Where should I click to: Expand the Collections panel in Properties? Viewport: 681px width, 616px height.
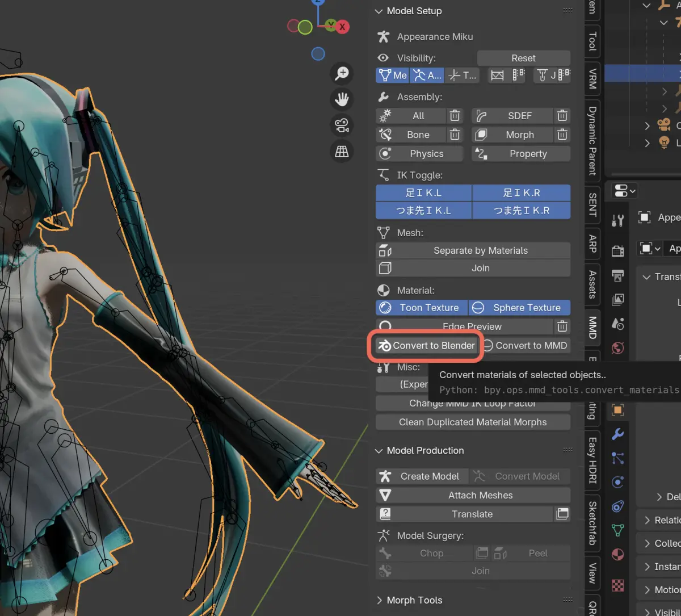648,543
